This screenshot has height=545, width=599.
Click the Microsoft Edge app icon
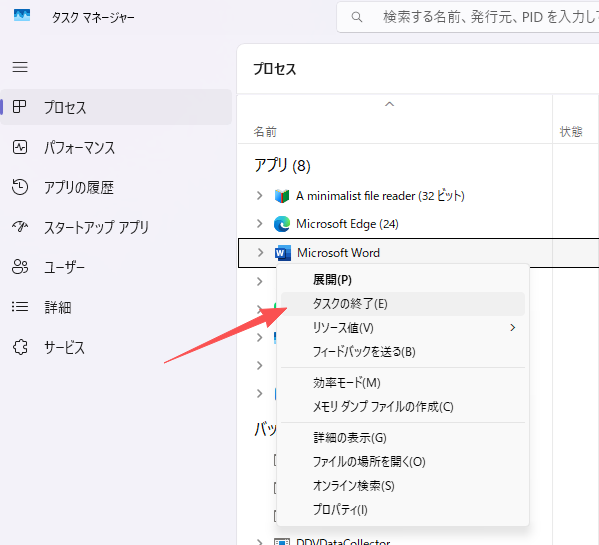282,224
